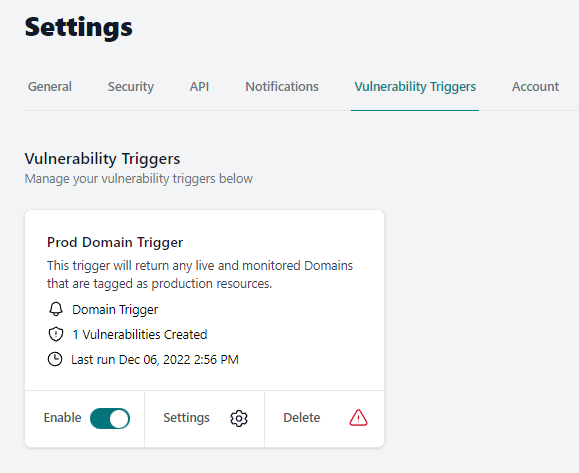Screen dimensions: 579x473
Task: Click the trigger description about production resources
Action: click(200, 274)
